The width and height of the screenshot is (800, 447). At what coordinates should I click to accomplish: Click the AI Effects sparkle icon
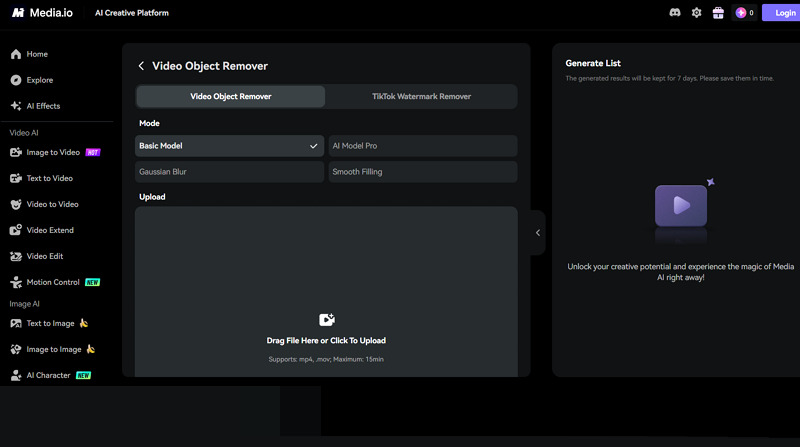(16, 106)
